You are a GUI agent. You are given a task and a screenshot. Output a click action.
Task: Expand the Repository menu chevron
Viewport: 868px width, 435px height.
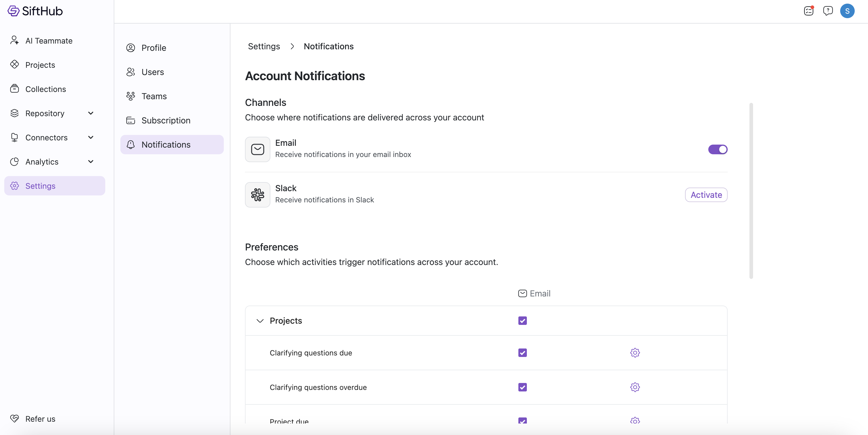(x=91, y=113)
